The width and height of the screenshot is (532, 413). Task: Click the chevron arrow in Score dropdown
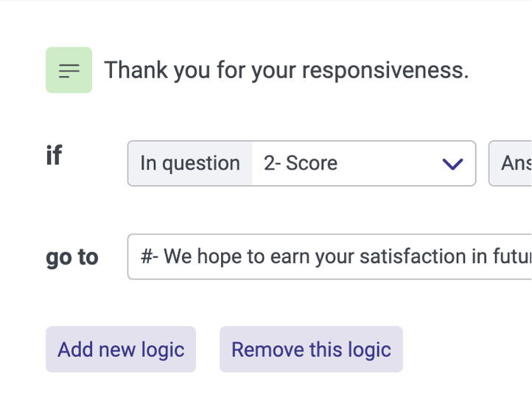pyautogui.click(x=452, y=164)
